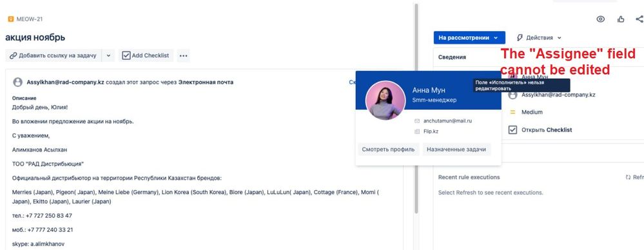Click the building icon next to Flip.kz

(x=417, y=132)
